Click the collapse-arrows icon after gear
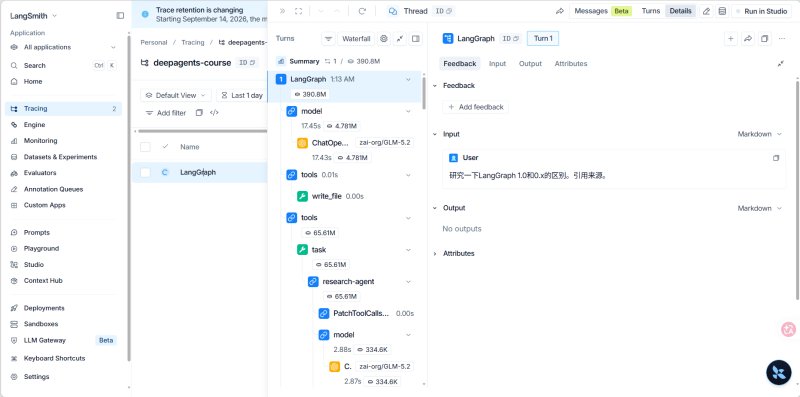Image resolution: width=800 pixels, height=397 pixels. point(400,39)
